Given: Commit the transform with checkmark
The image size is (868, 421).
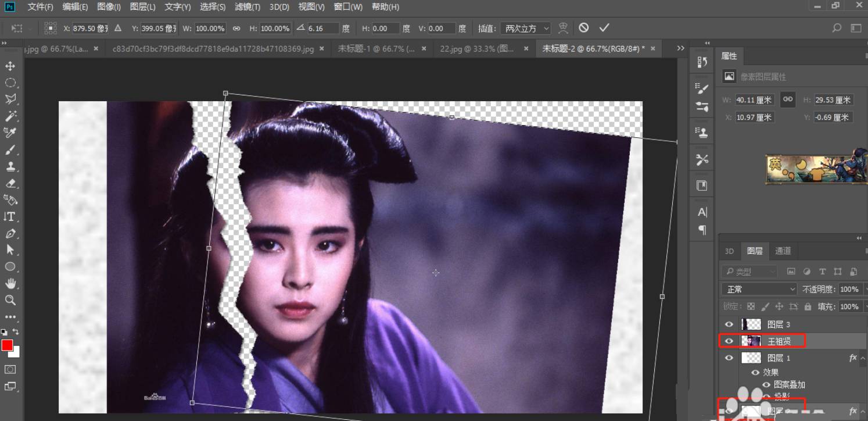Looking at the screenshot, I should (604, 28).
